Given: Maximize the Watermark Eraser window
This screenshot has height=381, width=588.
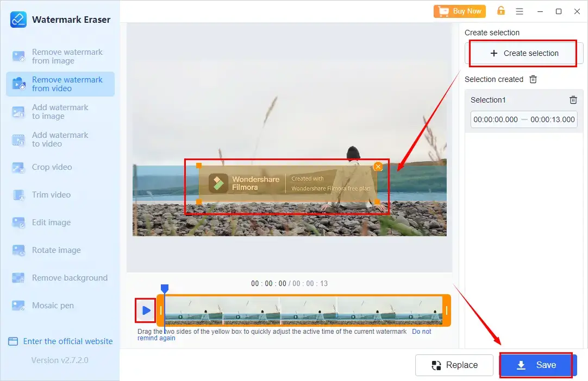Looking at the screenshot, I should pyautogui.click(x=558, y=11).
